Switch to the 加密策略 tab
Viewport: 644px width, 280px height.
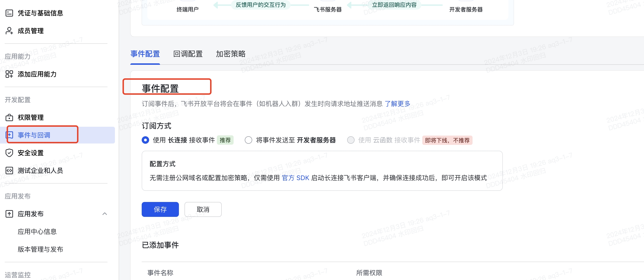tap(231, 54)
